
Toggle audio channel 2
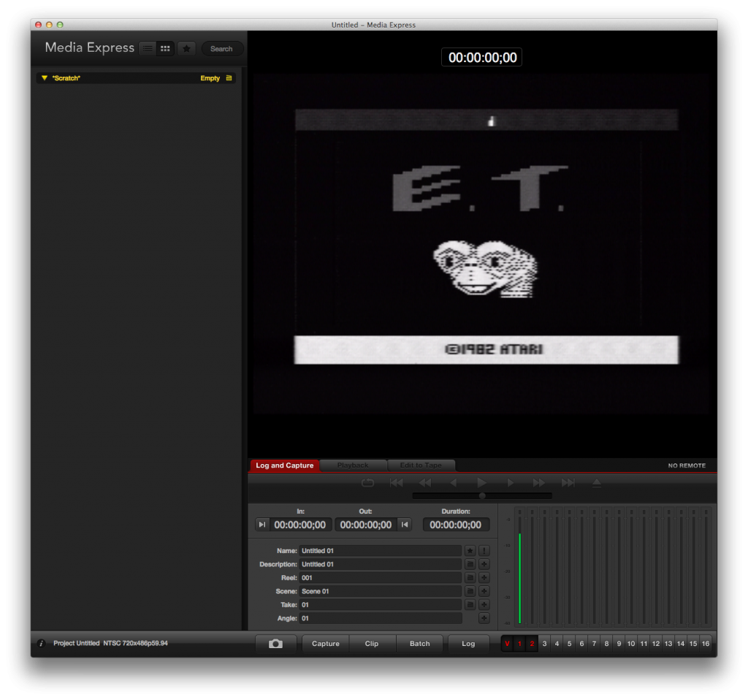[532, 644]
